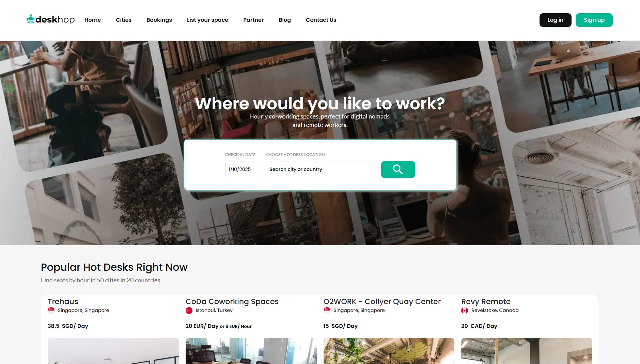
Task: Click the magnifier search button
Action: tap(398, 169)
